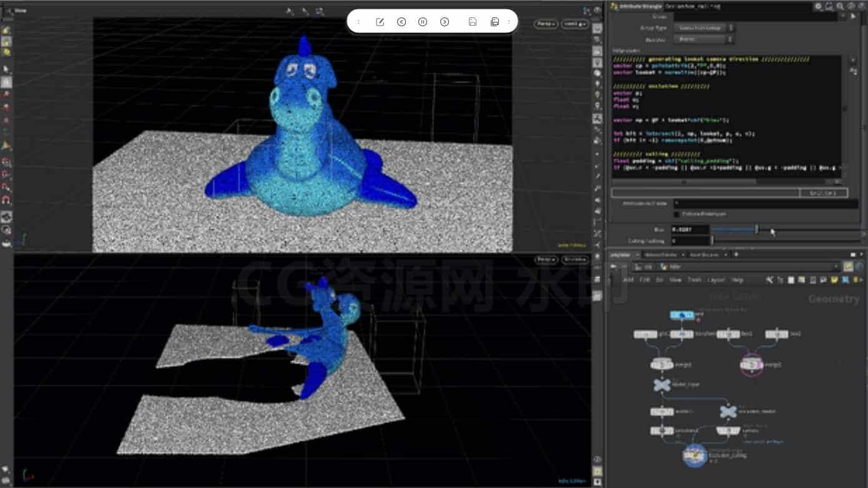Click the Cutting Padding slider handle
Screen dimensions: 868x488
712,241
